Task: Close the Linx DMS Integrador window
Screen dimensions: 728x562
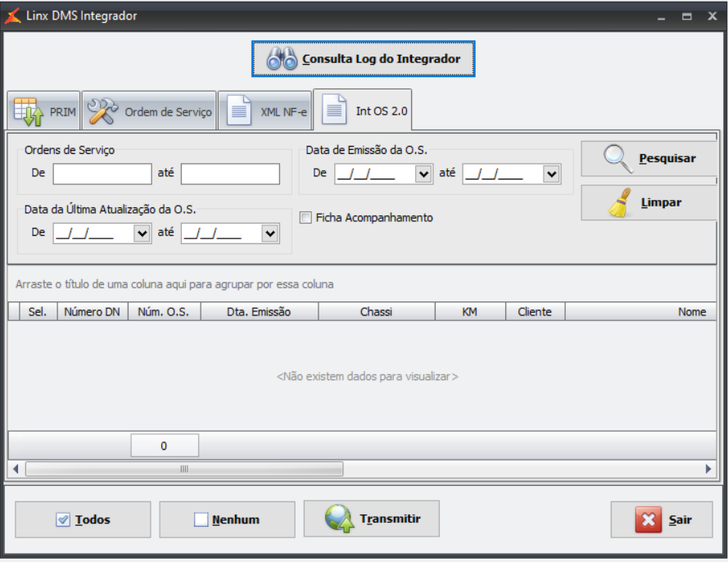Action: pos(712,16)
